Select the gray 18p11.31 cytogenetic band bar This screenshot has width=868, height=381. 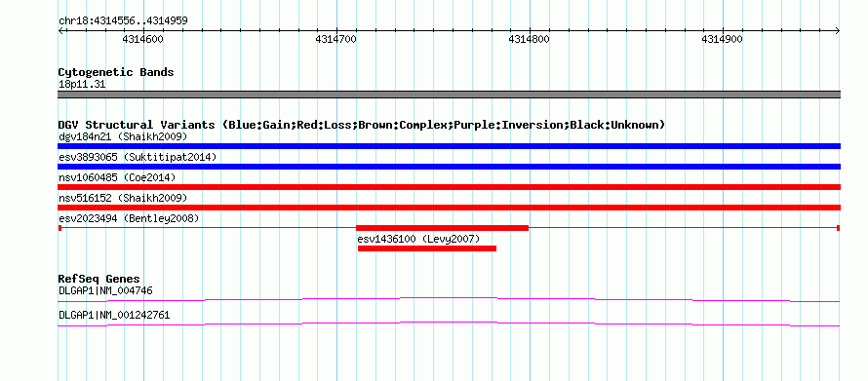pyautogui.click(x=449, y=95)
